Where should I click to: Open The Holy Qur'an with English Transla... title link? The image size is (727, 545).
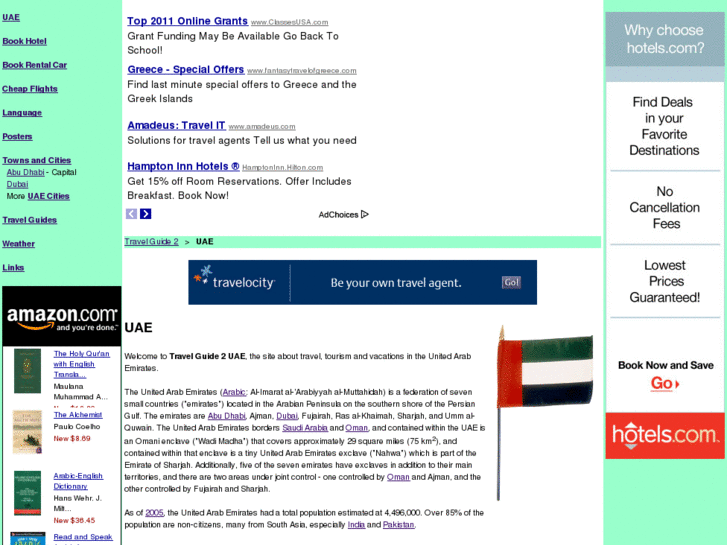[81, 364]
